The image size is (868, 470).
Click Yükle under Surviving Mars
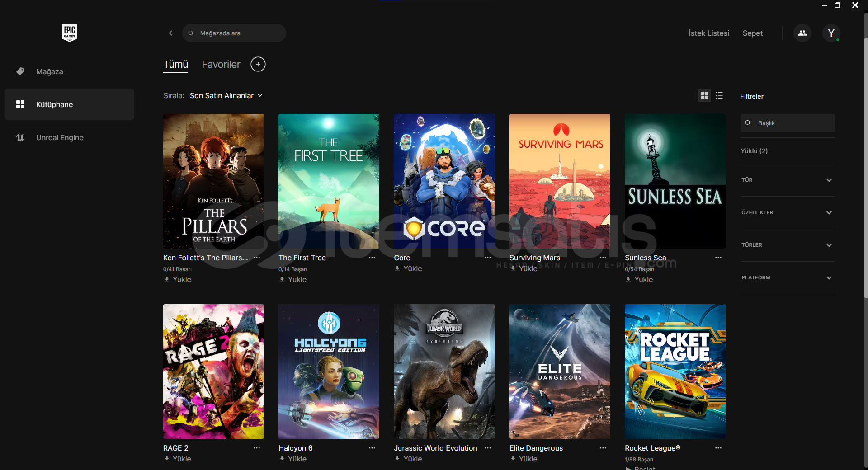coord(524,268)
